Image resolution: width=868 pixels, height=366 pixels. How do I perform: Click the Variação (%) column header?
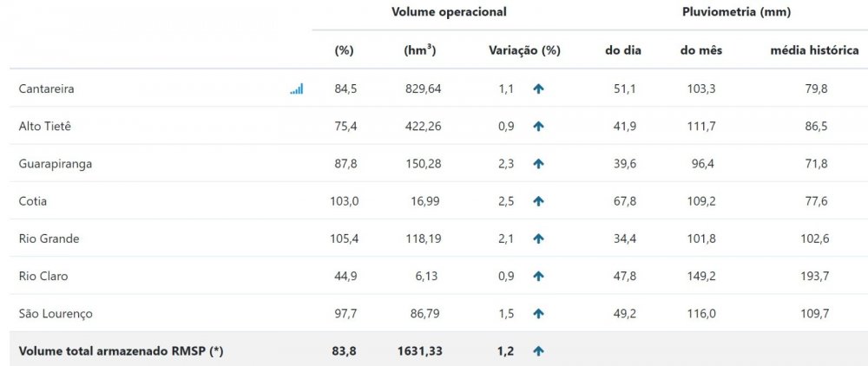[525, 50]
